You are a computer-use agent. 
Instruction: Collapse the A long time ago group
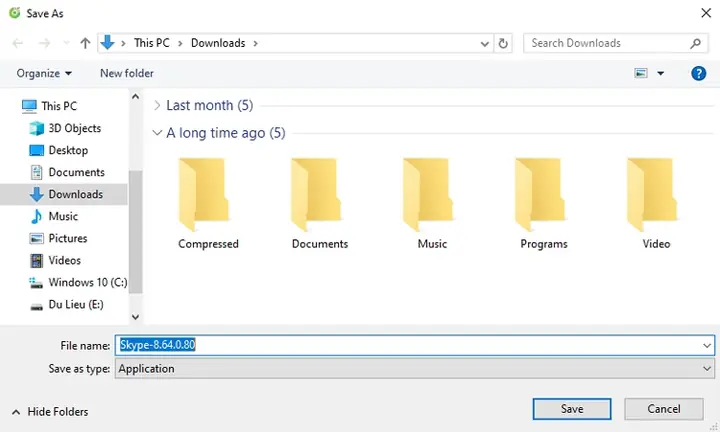[x=157, y=133]
